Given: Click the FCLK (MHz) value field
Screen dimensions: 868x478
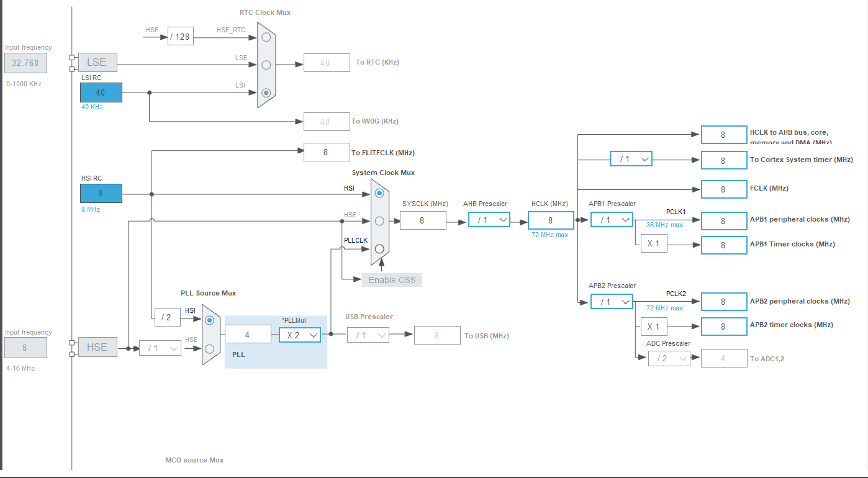Looking at the screenshot, I should click(x=724, y=189).
